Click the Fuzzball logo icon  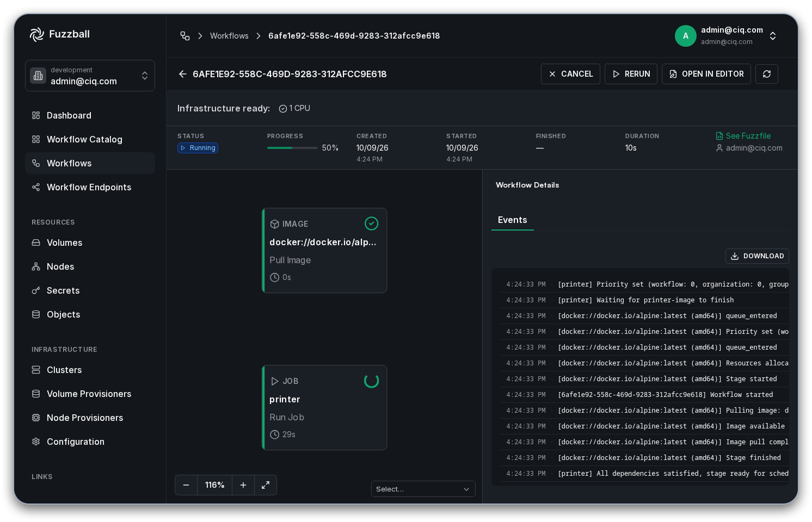37,34
